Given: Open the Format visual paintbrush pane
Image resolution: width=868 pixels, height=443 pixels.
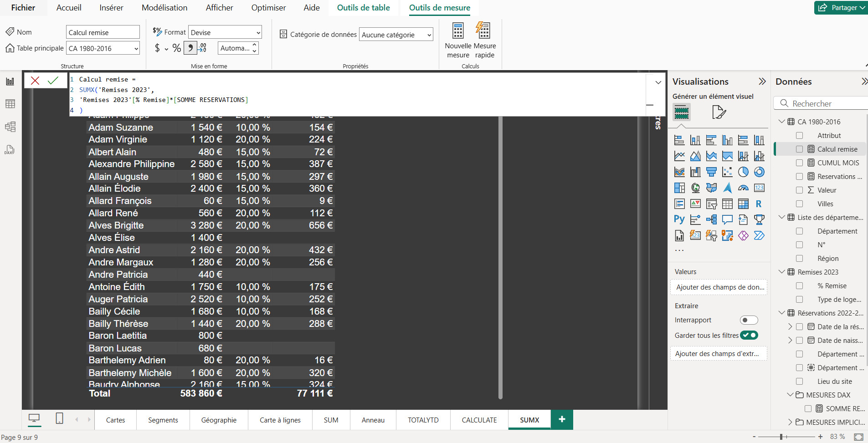Looking at the screenshot, I should [719, 112].
